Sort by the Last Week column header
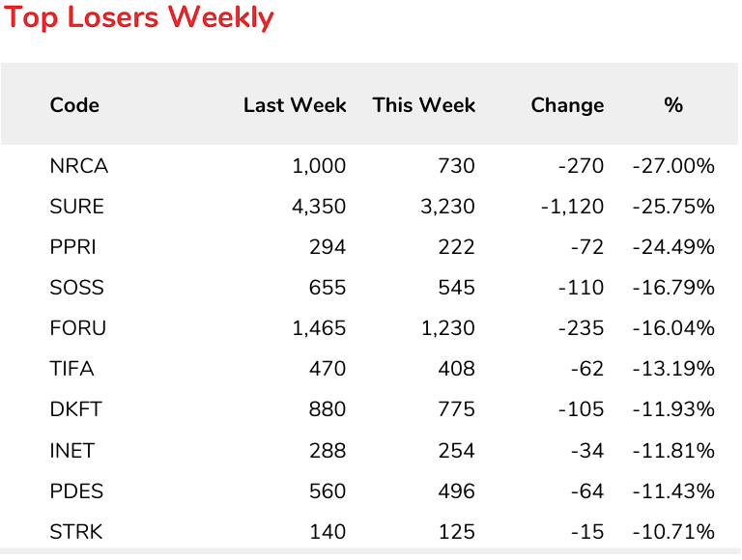The height and width of the screenshot is (560, 742). coord(294,105)
